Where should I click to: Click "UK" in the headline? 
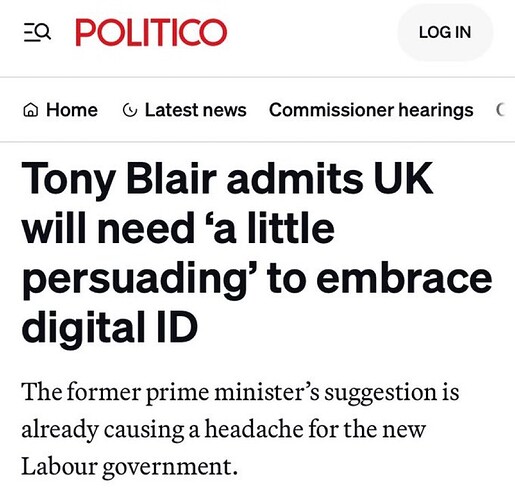403,178
